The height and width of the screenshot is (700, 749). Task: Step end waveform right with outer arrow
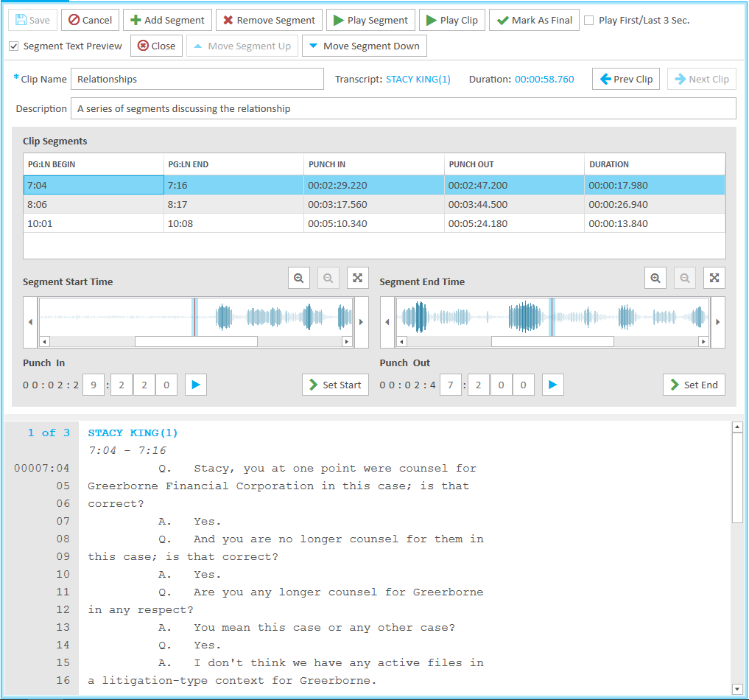(717, 322)
